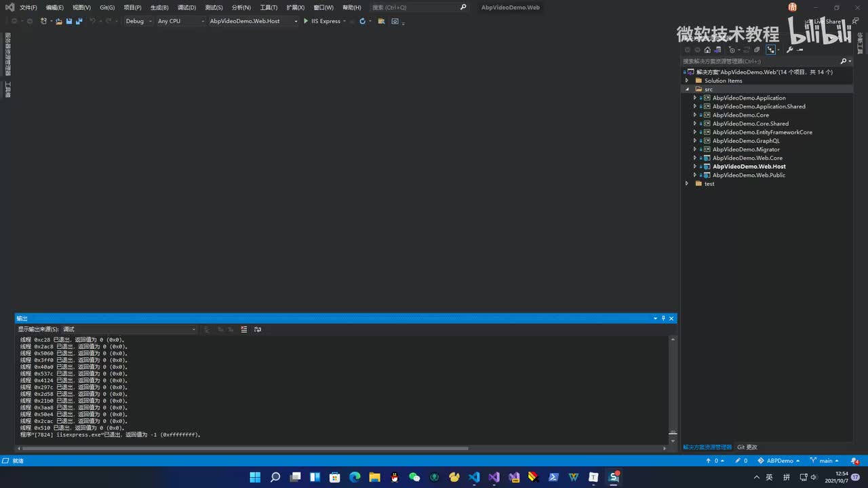This screenshot has width=868, height=488.
Task: Select the solution 'AbpVideoDemo.Web' root node
Action: (x=764, y=72)
